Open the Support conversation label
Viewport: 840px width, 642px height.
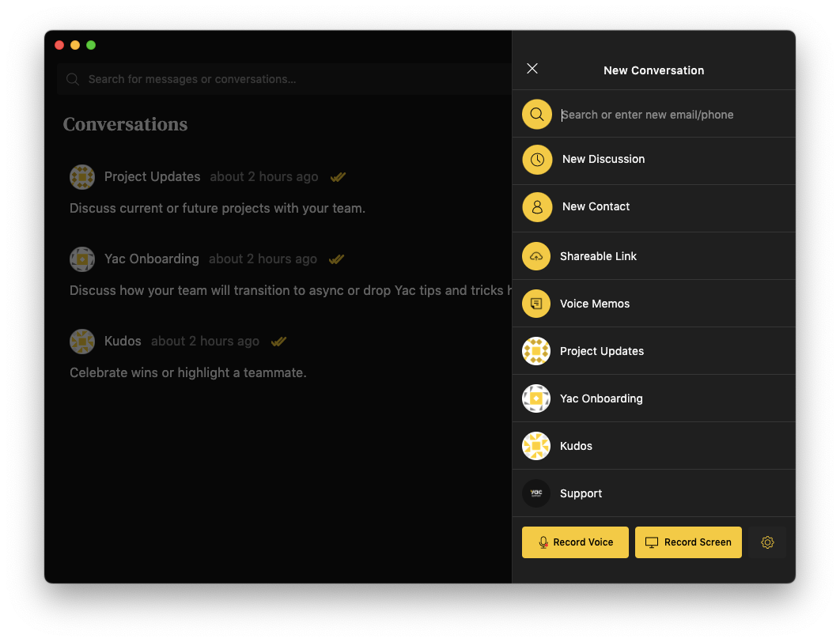[x=581, y=493]
